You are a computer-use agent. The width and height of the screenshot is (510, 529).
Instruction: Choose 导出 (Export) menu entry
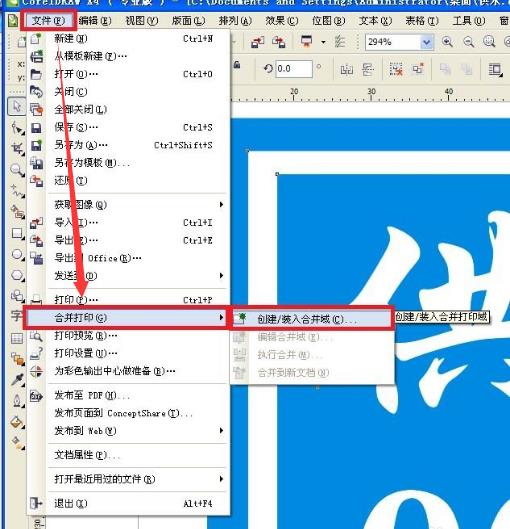point(128,240)
